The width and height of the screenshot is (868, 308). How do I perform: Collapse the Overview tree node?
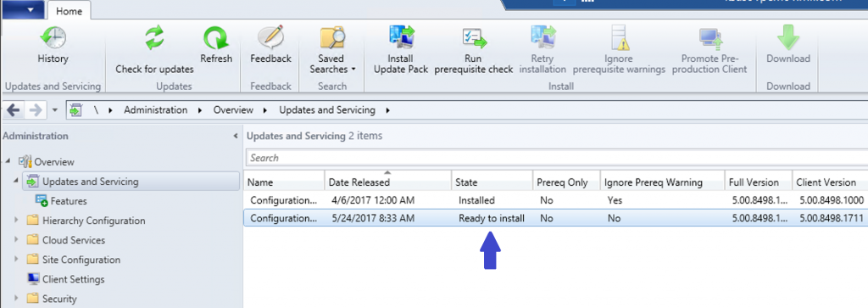pos(8,161)
